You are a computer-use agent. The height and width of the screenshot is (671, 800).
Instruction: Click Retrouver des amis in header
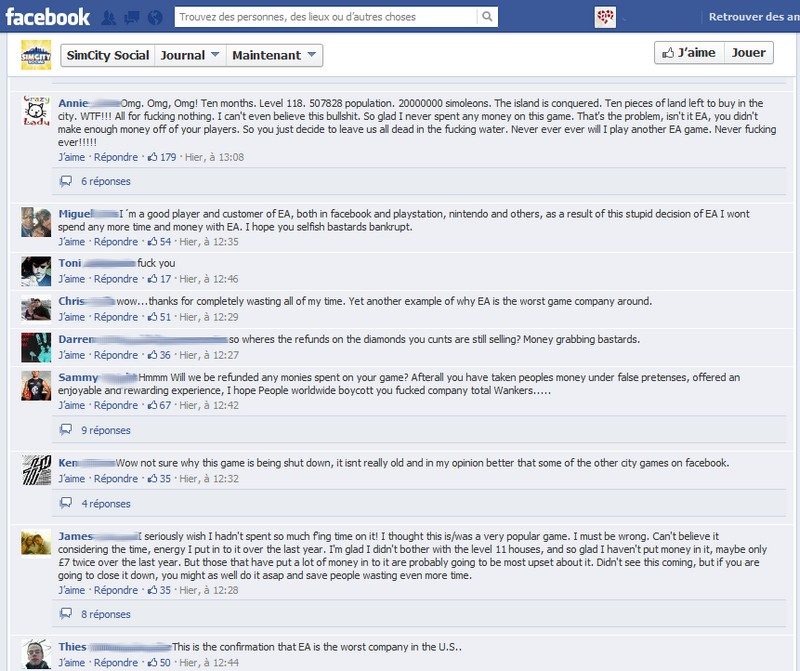(x=754, y=17)
